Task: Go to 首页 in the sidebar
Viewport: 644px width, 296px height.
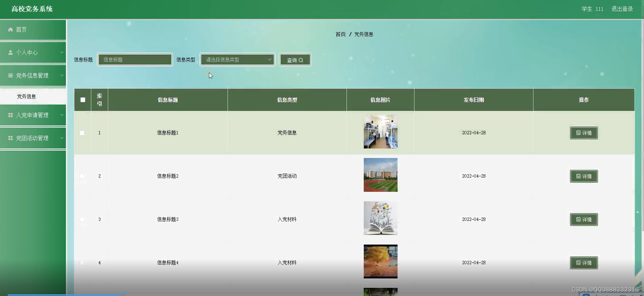Action: point(33,30)
